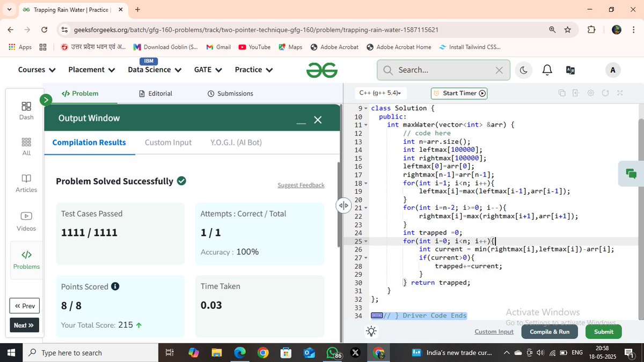Screen dimensions: 644x362
Task: Click the import code icon beside copy
Action: coord(576,93)
